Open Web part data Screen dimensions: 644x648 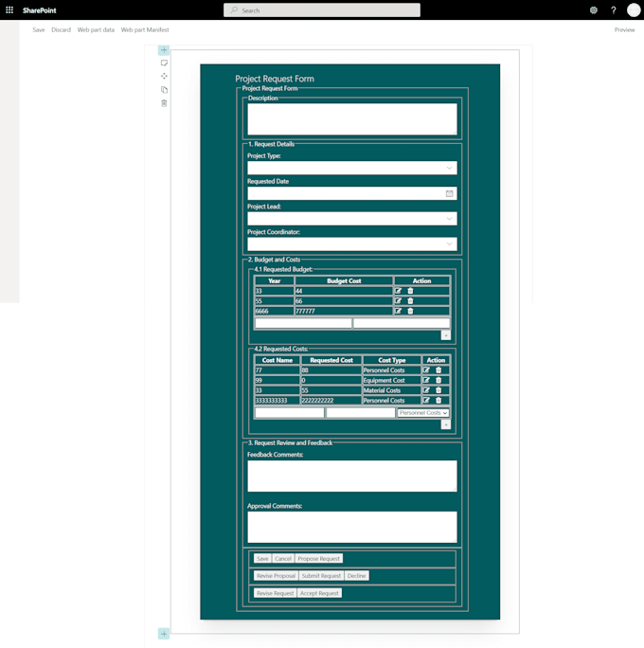point(96,29)
